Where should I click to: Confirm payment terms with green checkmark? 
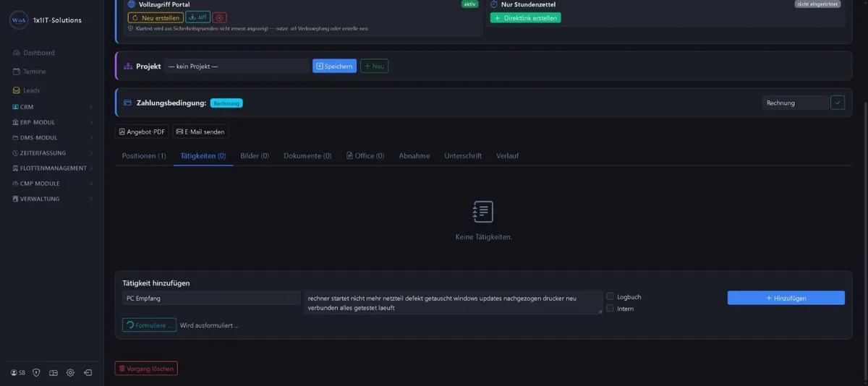(838, 103)
